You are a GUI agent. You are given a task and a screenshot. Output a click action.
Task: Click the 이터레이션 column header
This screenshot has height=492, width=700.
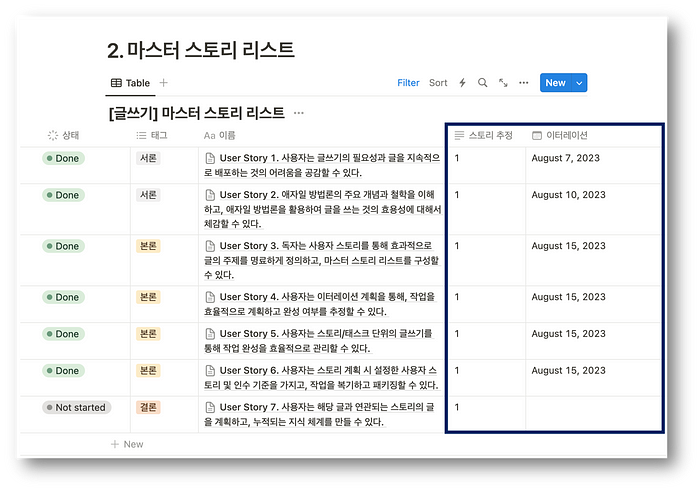(x=560, y=135)
